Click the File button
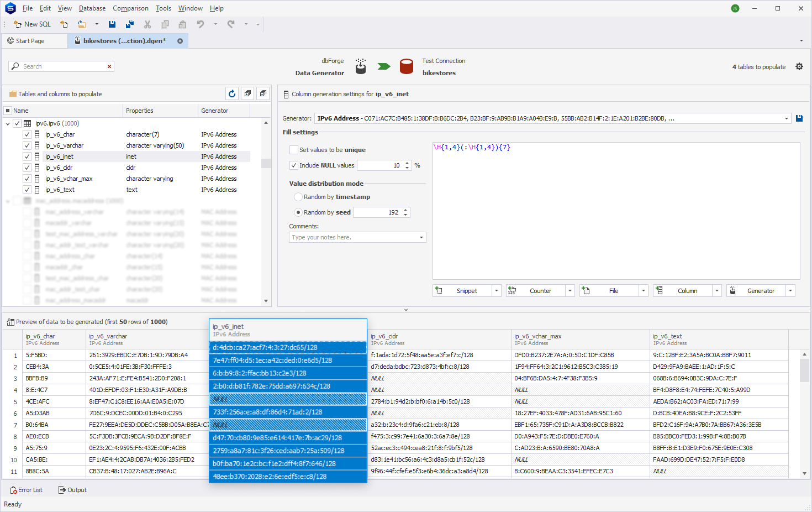 (x=609, y=291)
